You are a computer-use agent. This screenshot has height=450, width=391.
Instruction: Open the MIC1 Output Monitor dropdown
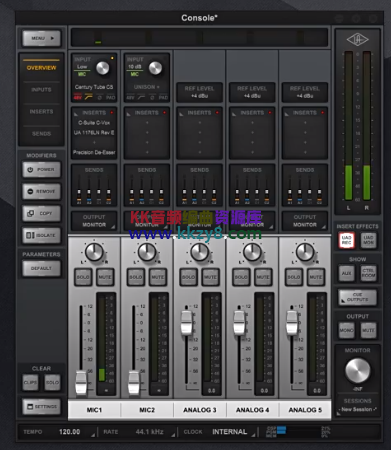94,221
